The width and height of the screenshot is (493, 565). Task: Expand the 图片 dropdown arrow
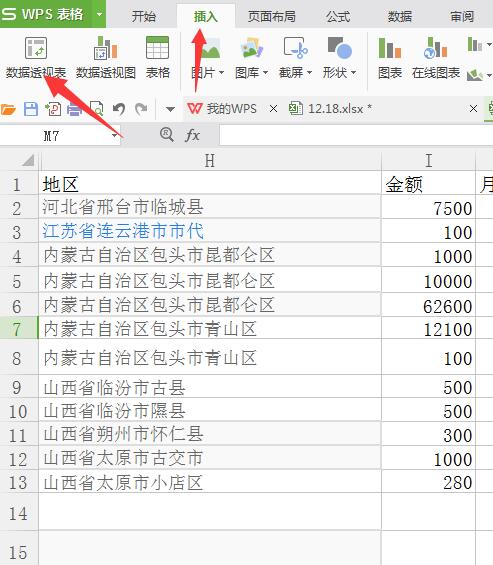point(221,72)
